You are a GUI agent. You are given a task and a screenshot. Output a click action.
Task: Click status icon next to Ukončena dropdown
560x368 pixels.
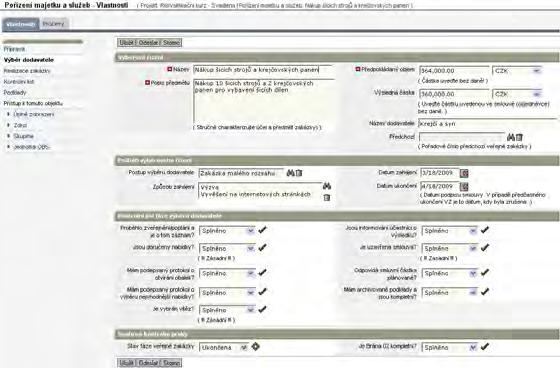[255, 346]
